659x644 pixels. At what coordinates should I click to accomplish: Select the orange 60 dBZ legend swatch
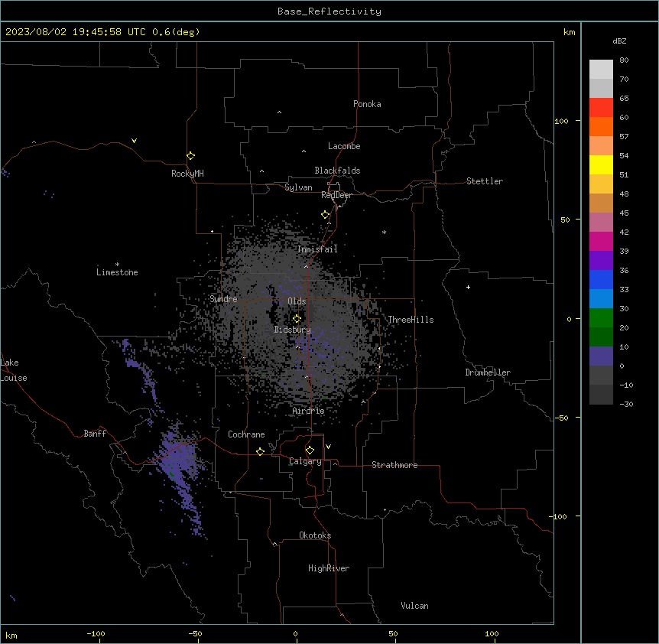(601, 126)
